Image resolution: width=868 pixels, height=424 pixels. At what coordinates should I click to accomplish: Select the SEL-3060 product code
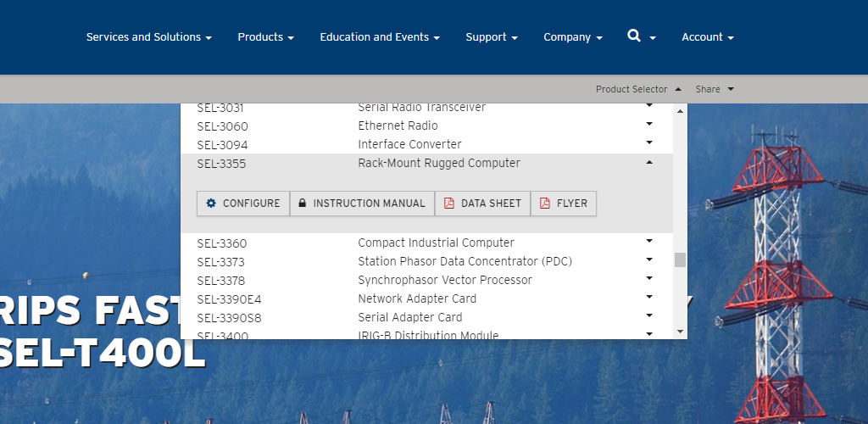click(223, 126)
